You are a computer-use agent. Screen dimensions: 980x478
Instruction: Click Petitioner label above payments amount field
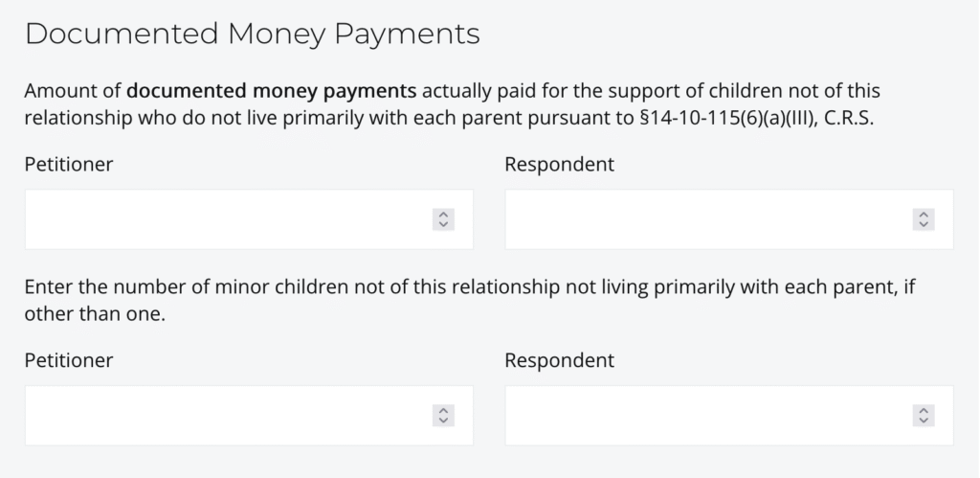pos(69,165)
